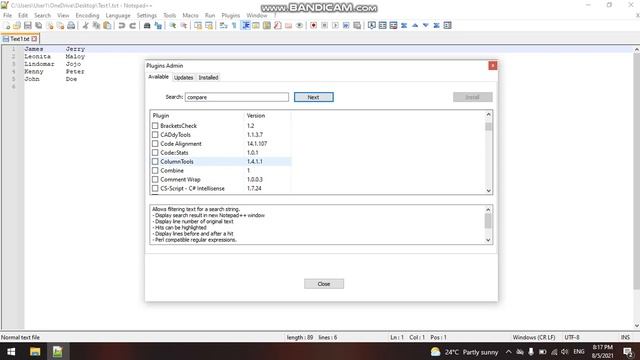Open the Windows Start menu
This screenshot has height=360, width=640.
tap(11, 351)
